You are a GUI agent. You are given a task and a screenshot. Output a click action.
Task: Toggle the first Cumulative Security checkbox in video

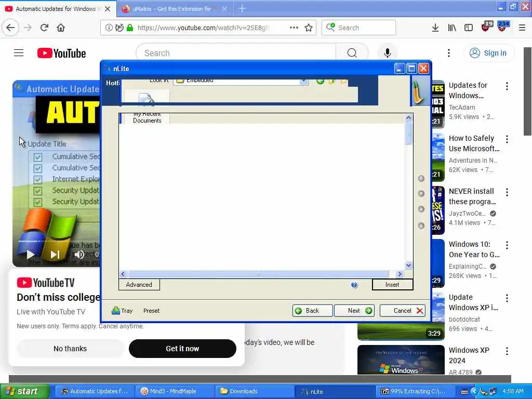tap(37, 157)
